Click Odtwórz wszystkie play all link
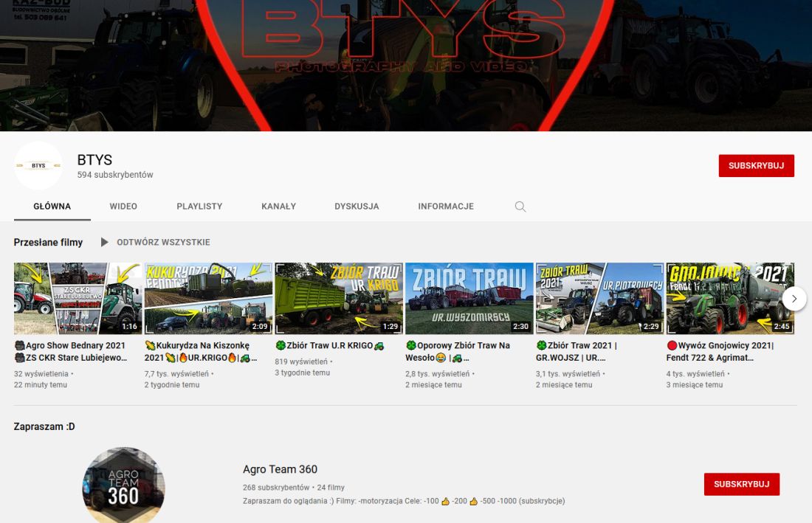812x523 pixels. (x=163, y=242)
